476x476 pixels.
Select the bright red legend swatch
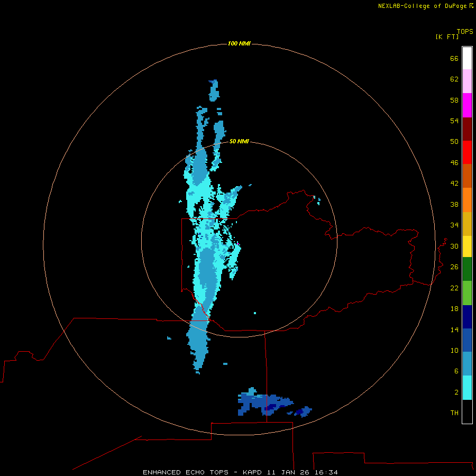coord(467,152)
